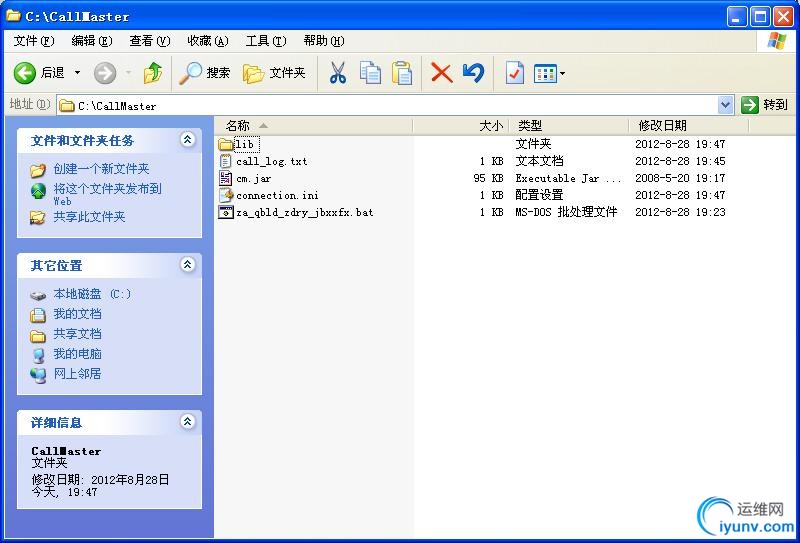The width and height of the screenshot is (800, 543).
Task: Open the 帮助(H) menu
Action: 323,41
